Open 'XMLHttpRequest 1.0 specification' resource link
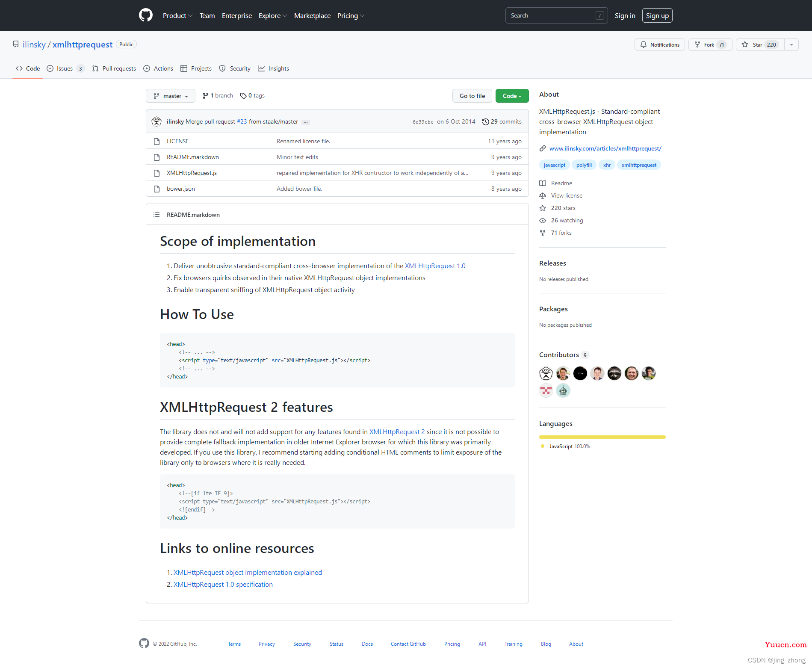Screen dimensions: 812x668 pyautogui.click(x=223, y=584)
